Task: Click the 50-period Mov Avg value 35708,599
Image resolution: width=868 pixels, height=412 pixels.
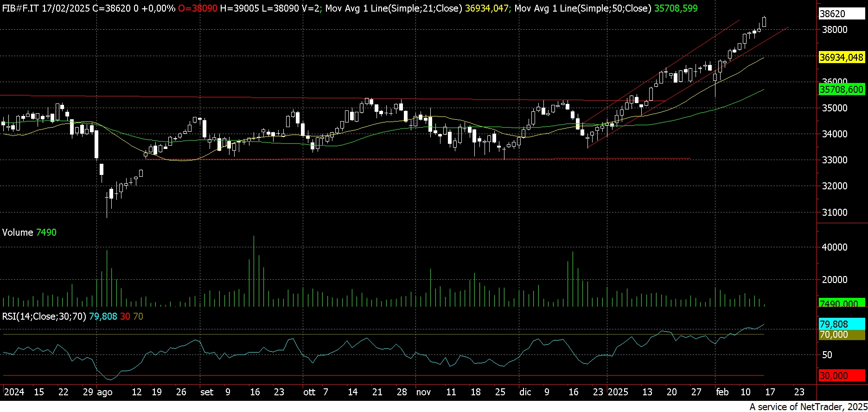Action: point(676,8)
